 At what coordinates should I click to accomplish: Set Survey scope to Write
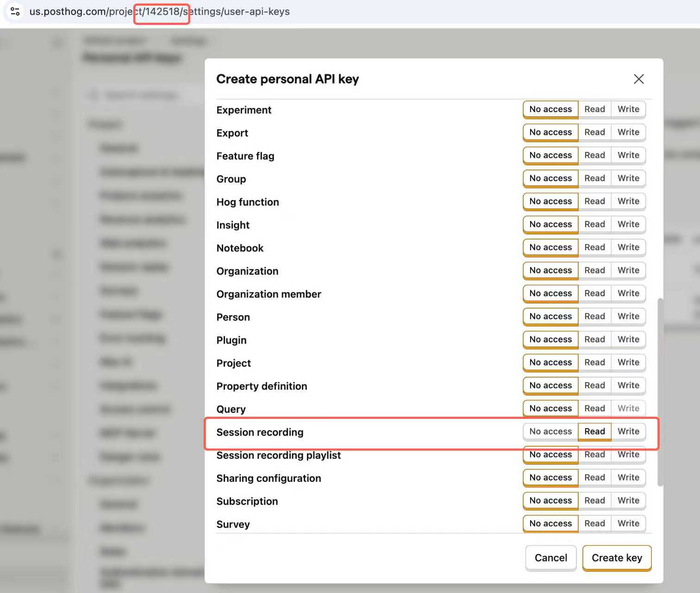[x=628, y=524]
